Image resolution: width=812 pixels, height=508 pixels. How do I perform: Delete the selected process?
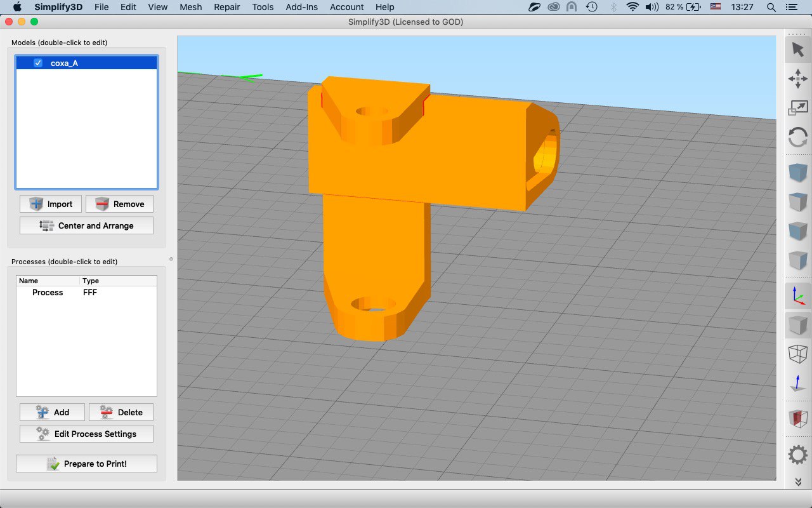(121, 412)
